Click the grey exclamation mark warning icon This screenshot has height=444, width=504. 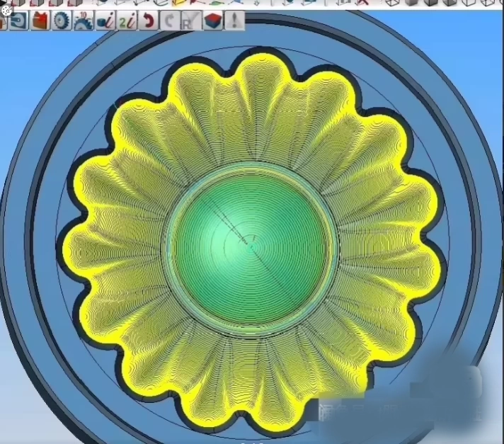(234, 21)
